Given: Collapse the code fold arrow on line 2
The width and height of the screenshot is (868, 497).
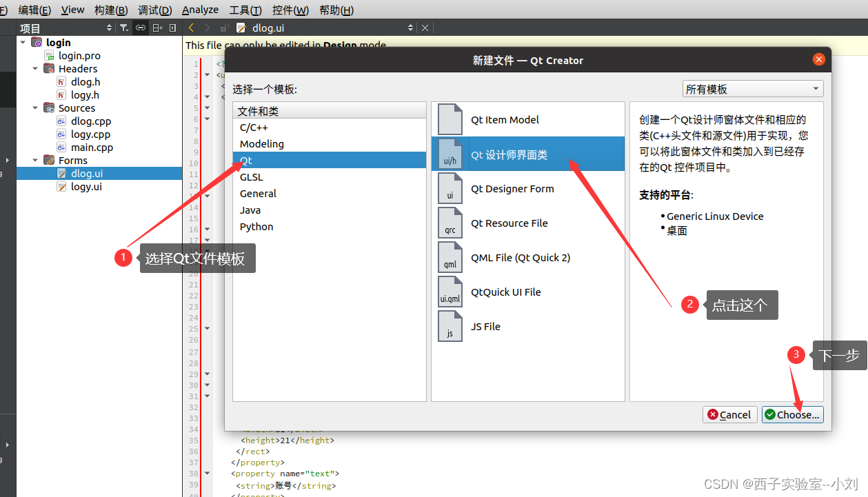Looking at the screenshot, I should click(208, 75).
